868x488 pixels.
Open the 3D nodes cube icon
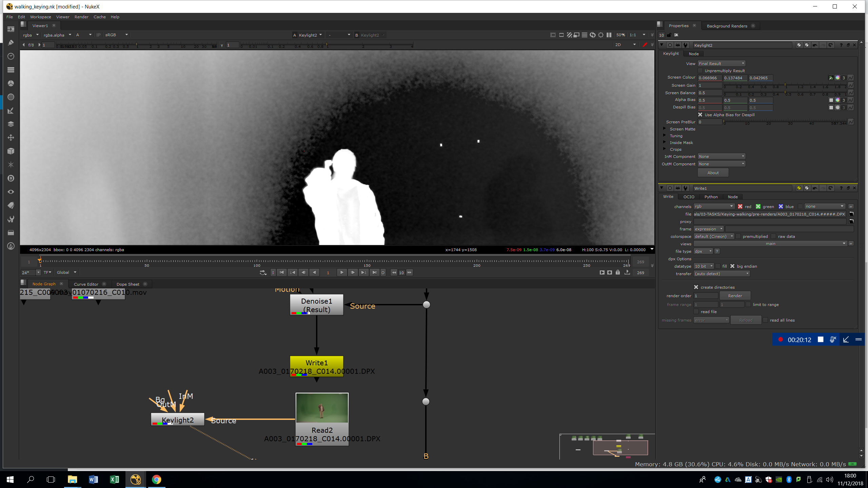pyautogui.click(x=11, y=151)
